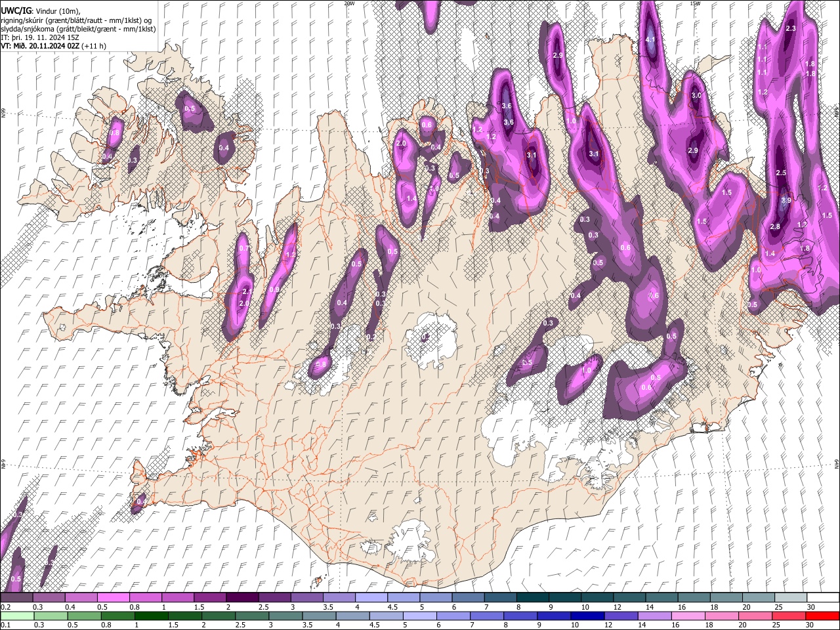The height and width of the screenshot is (630, 840).
Task: Click the '2.8' precipitation value on the map
Action: point(775,226)
